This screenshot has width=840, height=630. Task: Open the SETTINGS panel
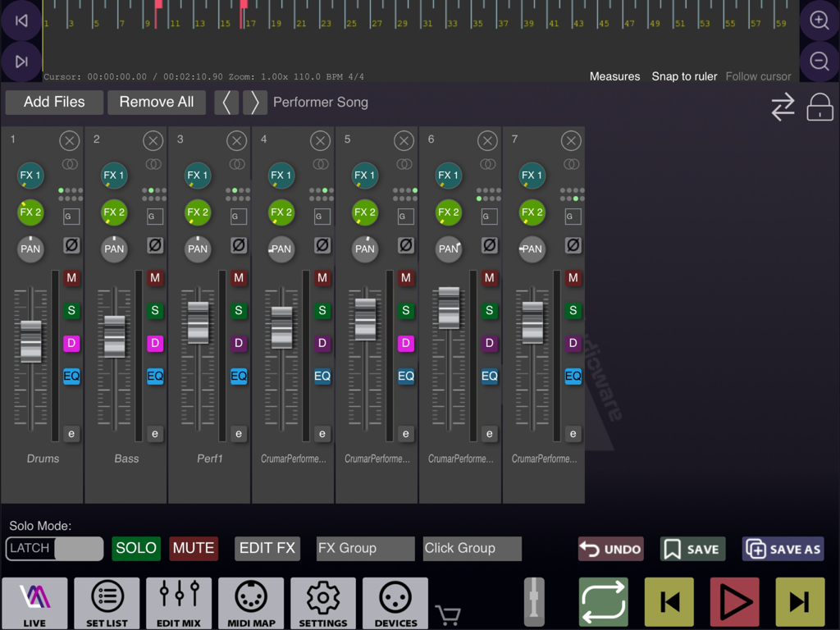click(x=322, y=603)
